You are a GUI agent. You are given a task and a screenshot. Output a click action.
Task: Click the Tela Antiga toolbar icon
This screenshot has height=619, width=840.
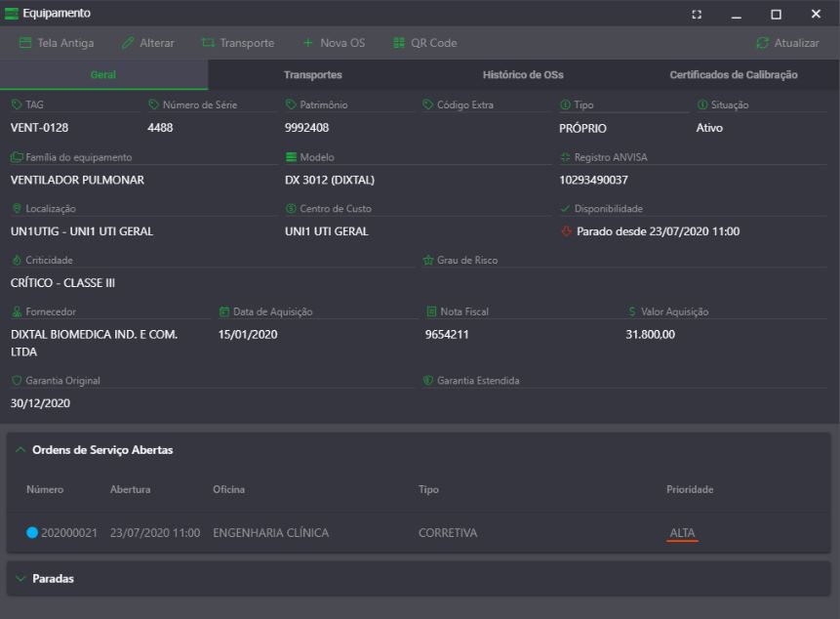tap(25, 43)
